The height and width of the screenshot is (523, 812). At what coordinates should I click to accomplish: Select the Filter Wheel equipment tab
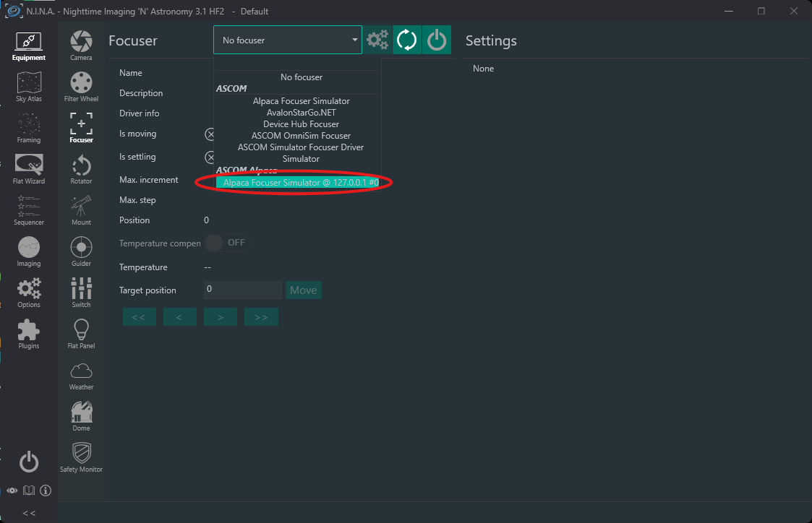[81, 87]
